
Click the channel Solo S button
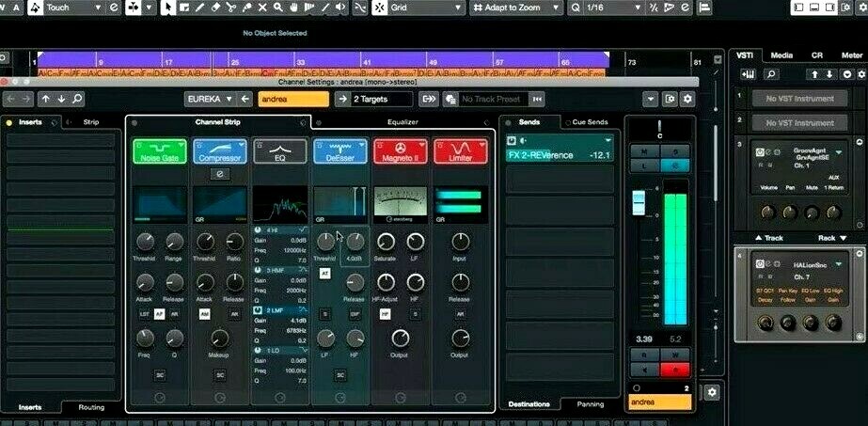[x=675, y=151]
